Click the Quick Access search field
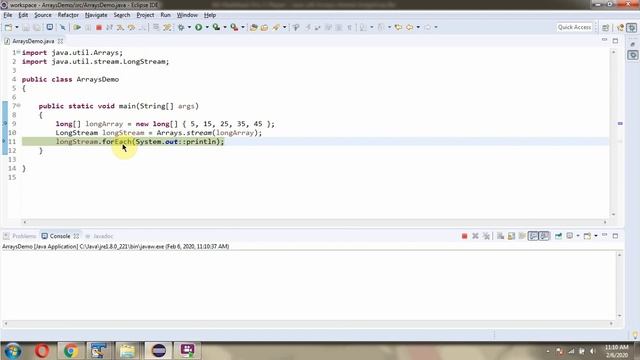640x360 pixels. 574,27
